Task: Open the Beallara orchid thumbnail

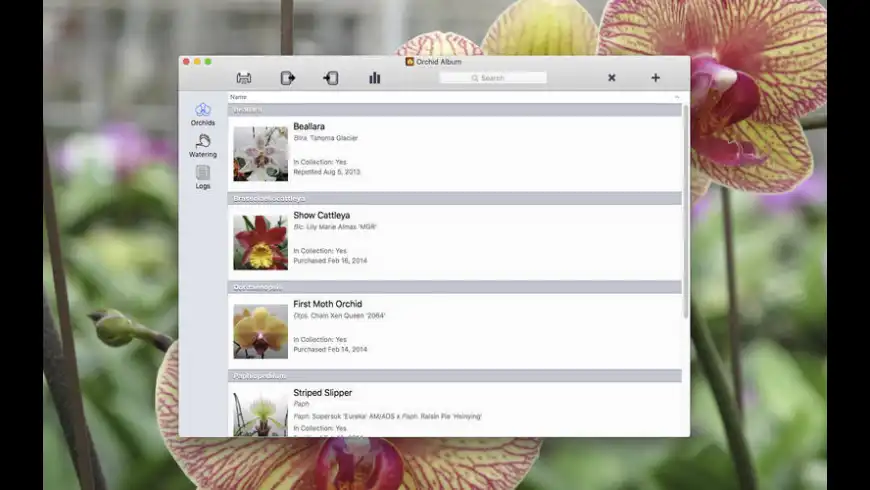Action: coord(261,154)
